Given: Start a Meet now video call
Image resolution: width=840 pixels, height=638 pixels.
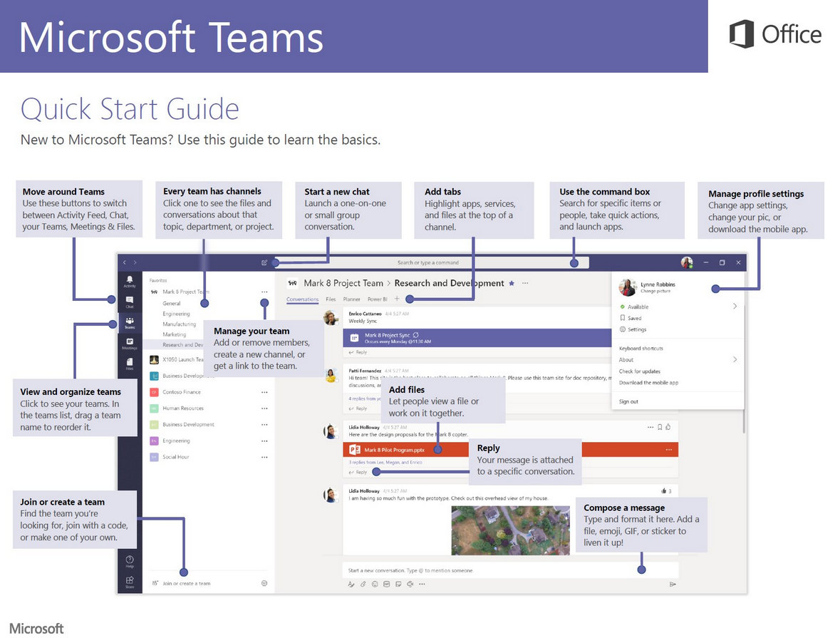Looking at the screenshot, I should pyautogui.click(x=410, y=584).
